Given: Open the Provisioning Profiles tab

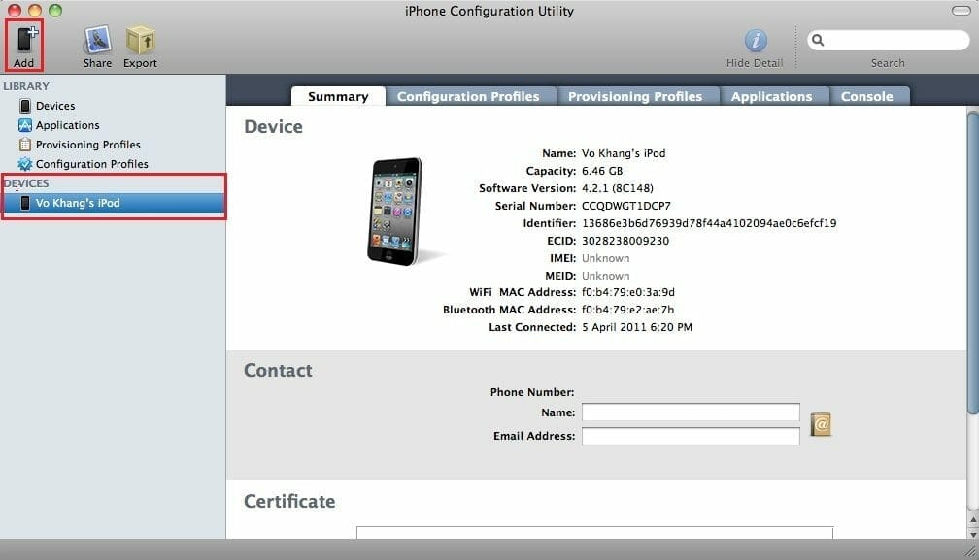Looking at the screenshot, I should coord(635,96).
